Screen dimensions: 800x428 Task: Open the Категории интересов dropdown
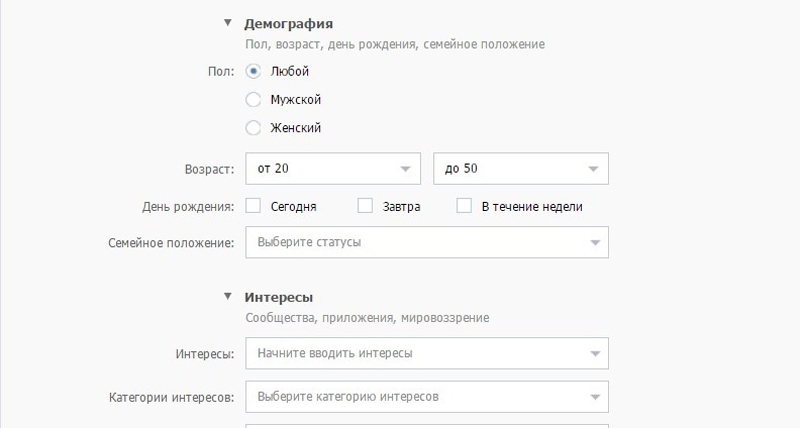pyautogui.click(x=427, y=396)
